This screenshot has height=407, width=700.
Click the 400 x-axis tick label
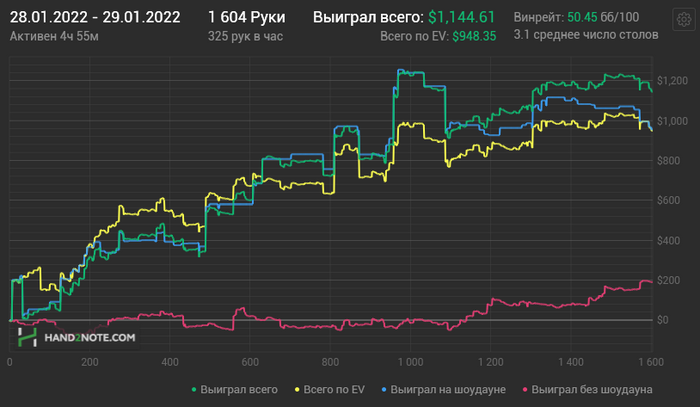[170, 362]
